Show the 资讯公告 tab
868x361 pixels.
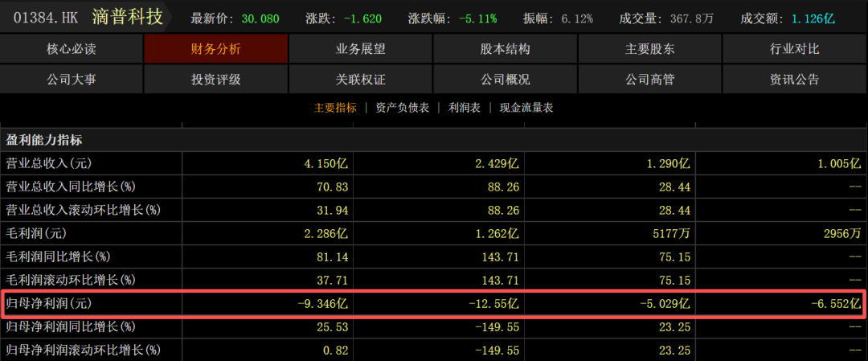(x=794, y=80)
